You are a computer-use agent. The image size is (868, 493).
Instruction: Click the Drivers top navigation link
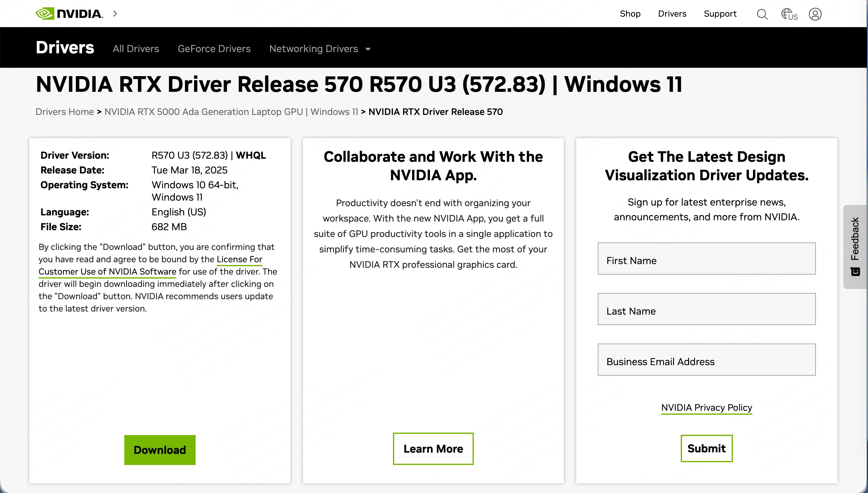pos(672,14)
